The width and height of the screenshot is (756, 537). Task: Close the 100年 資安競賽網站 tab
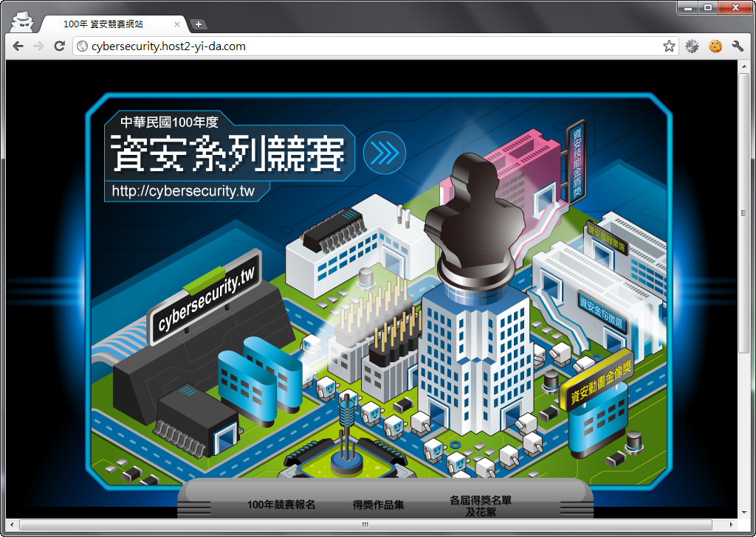tap(177, 24)
